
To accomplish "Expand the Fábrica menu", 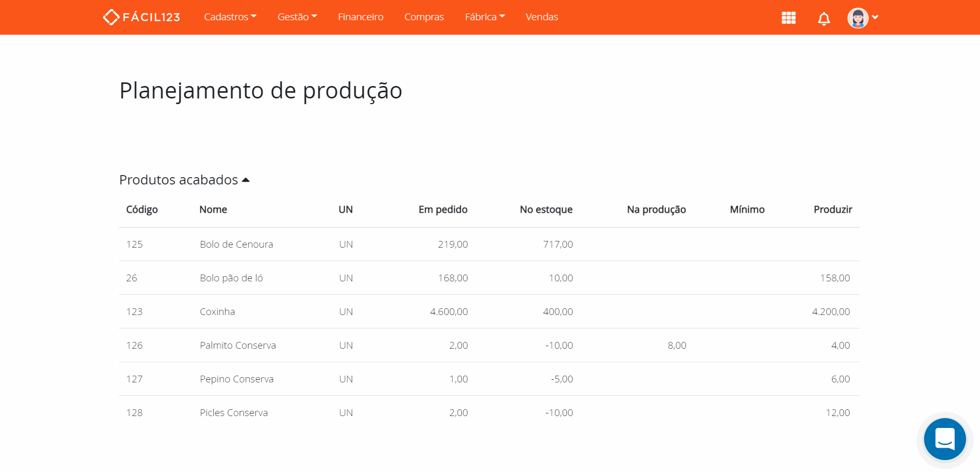I will pyautogui.click(x=484, y=17).
